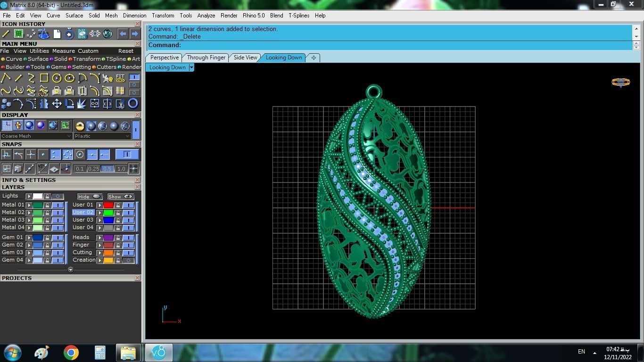
Task: Toggle lock on User 01 layer
Action: tap(118, 205)
